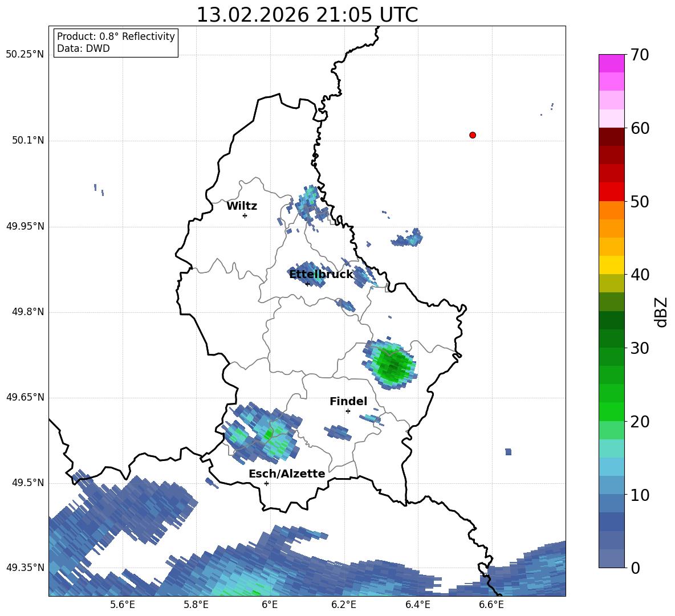Click the 49.8°N latitude label

pos(28,312)
